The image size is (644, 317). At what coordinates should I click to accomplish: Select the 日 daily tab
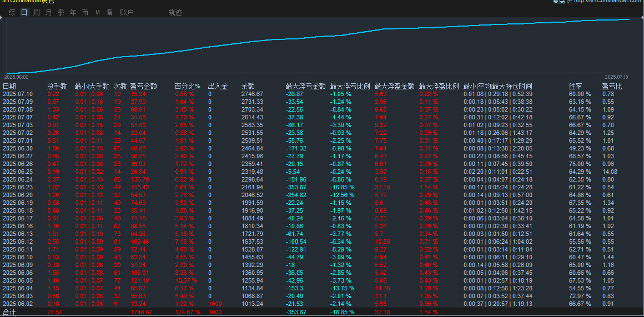point(24,12)
